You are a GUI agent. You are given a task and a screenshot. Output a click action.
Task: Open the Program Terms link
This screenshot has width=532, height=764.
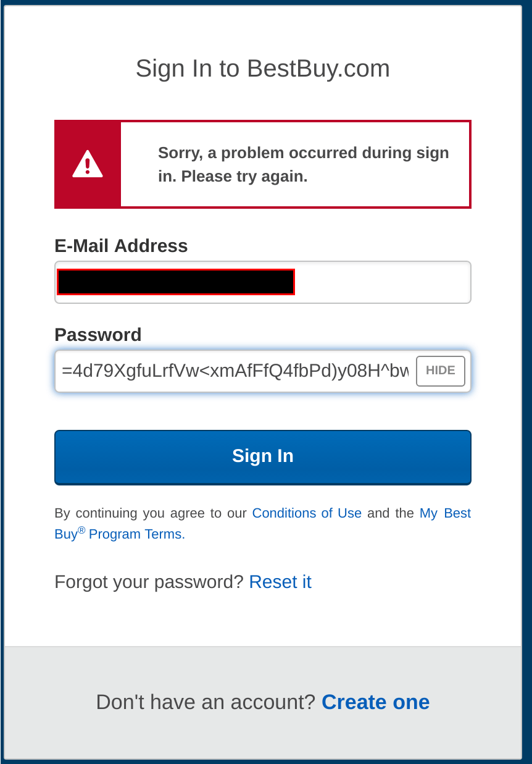coord(136,534)
